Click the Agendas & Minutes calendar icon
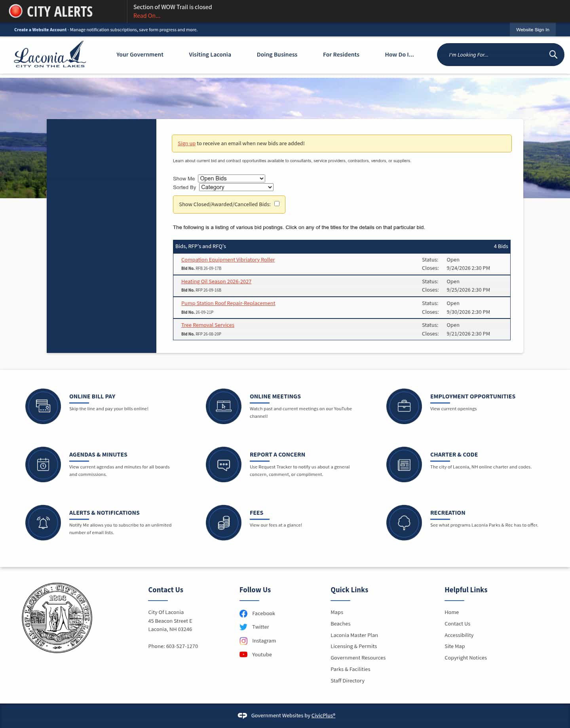570x728 pixels. (x=43, y=464)
